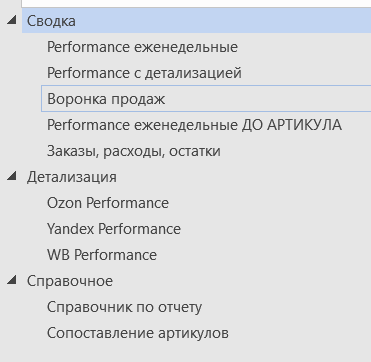This screenshot has width=371, height=362.
Task: Open Performance с детализацией page
Action: [144, 73]
